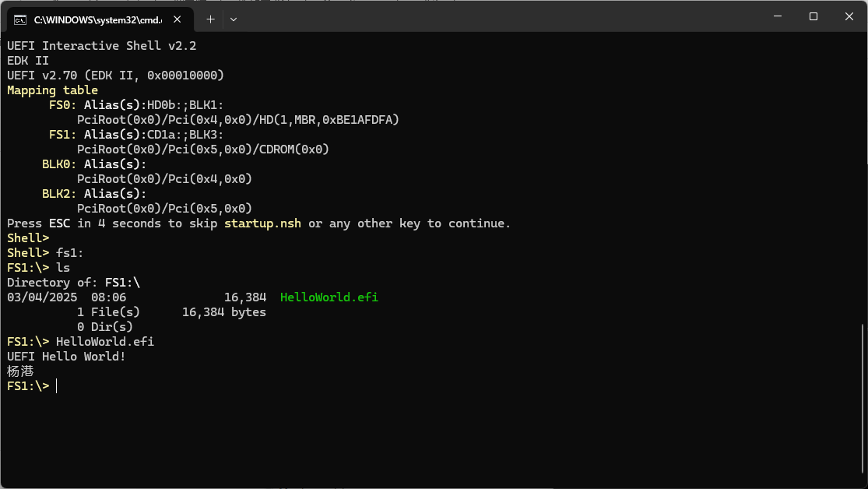
Task: Click the 'UEFI v2.70 (EDK II, 0x00010000)' line
Action: [x=116, y=76]
